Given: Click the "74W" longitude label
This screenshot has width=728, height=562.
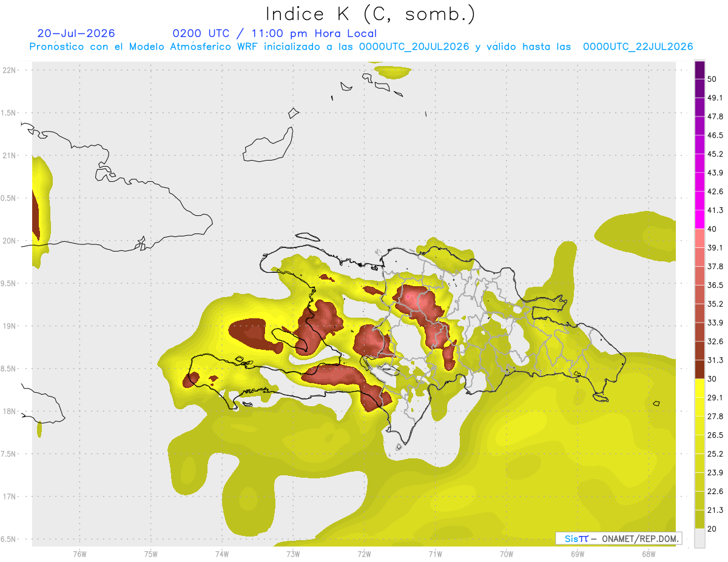Looking at the screenshot, I should click(221, 554).
